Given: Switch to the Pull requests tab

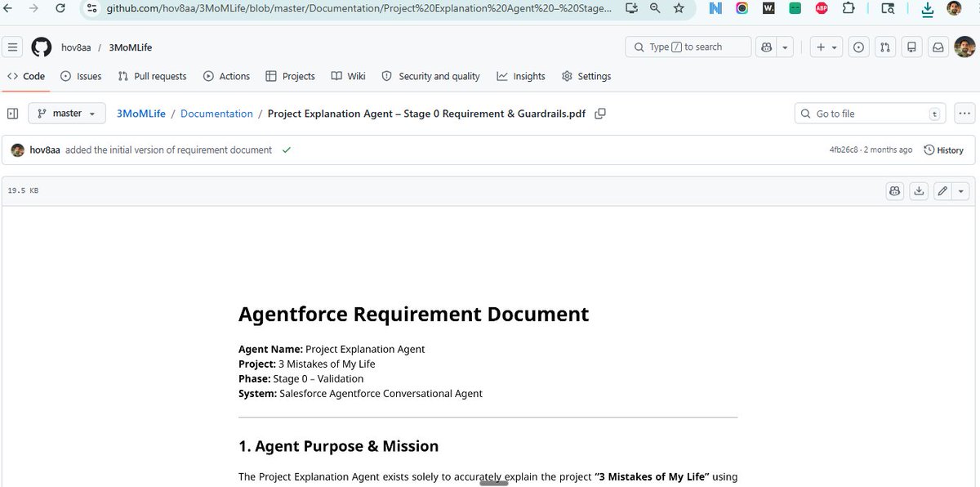Looking at the screenshot, I should click(152, 76).
